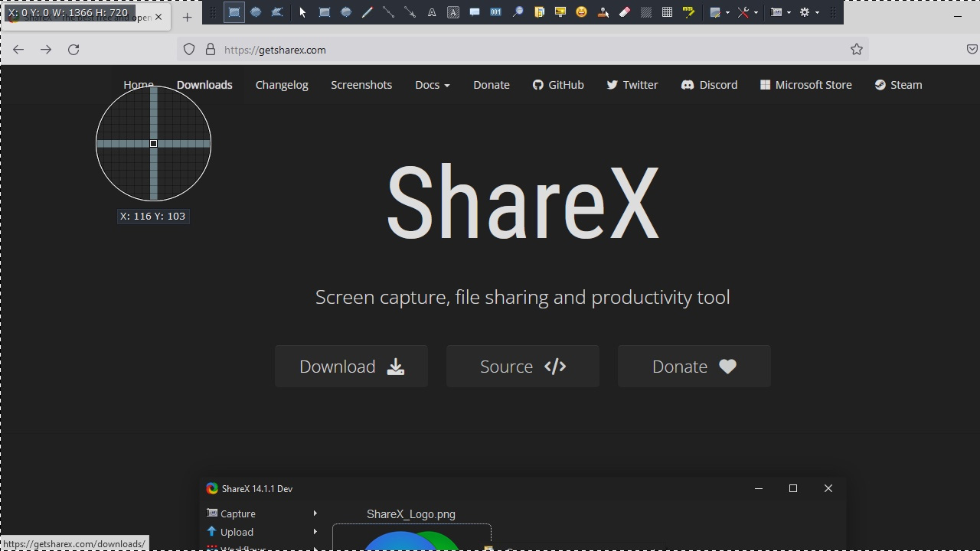Image resolution: width=980 pixels, height=551 pixels.
Task: Open the emoji sticker tool
Action: click(582, 12)
